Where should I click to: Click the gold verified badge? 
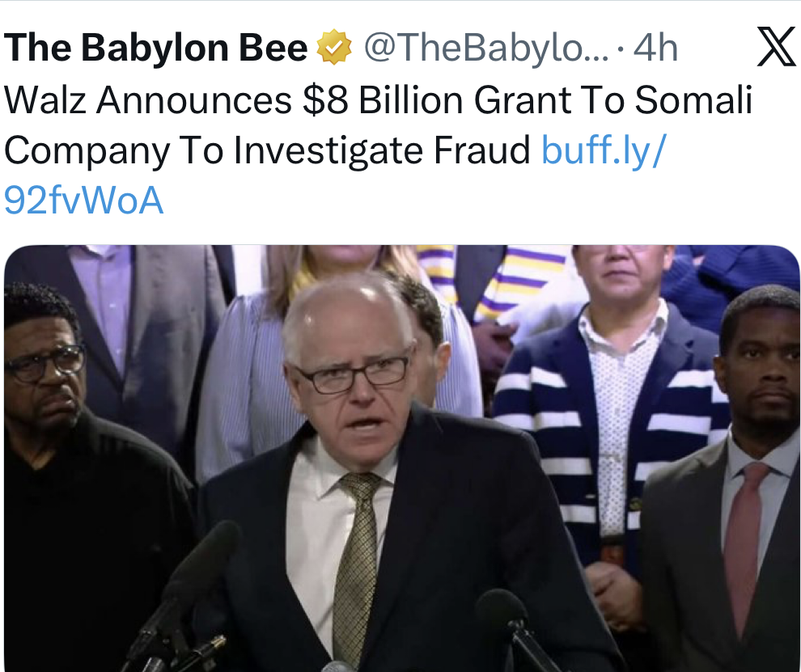[x=334, y=49]
